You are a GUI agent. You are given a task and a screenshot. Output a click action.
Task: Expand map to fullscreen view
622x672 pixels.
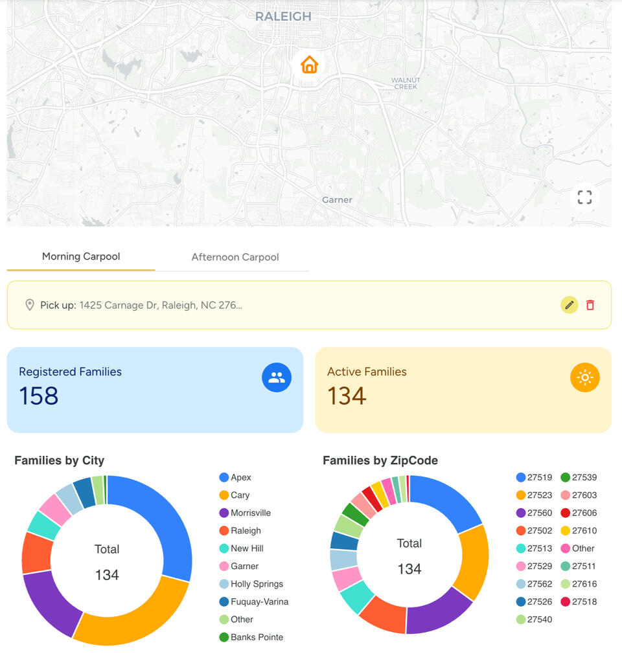pos(584,197)
